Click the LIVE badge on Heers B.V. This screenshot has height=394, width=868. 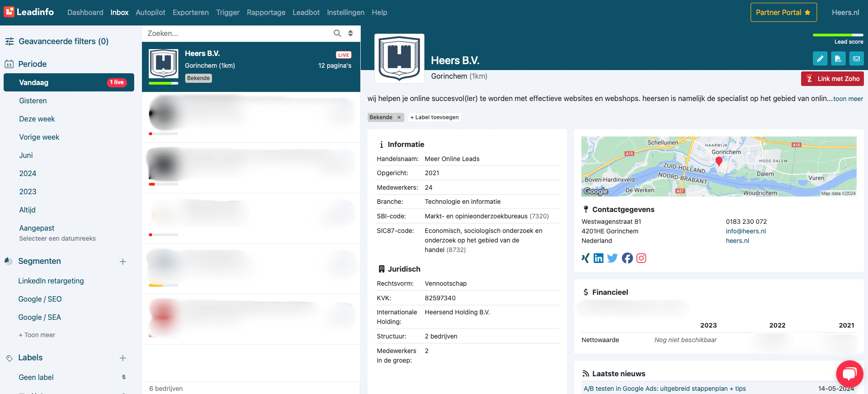tap(343, 55)
